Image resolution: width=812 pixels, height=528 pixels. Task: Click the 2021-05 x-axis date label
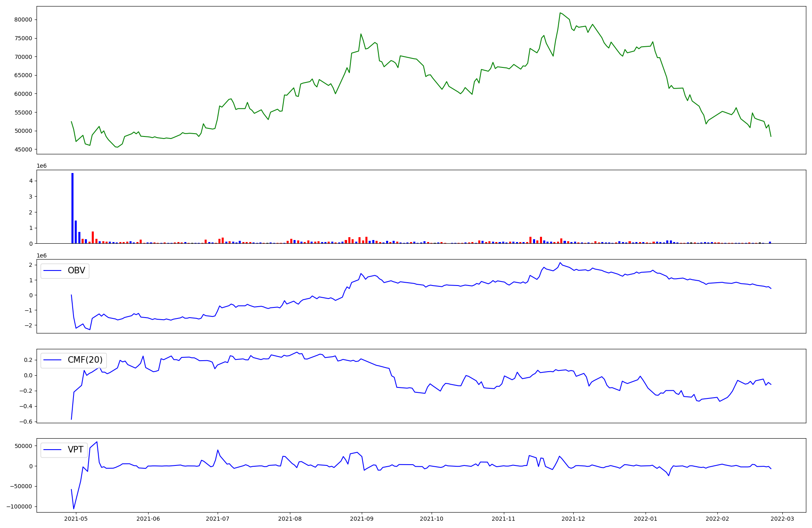click(x=76, y=519)
